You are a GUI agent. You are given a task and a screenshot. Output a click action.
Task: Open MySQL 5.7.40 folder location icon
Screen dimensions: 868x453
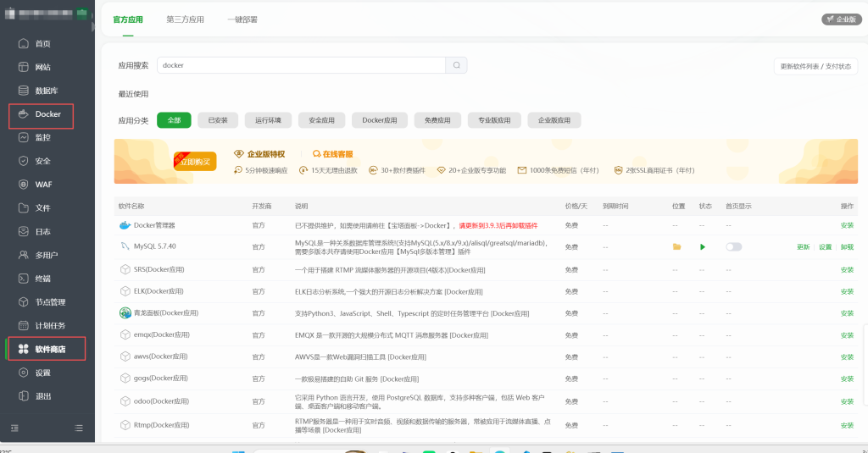click(676, 246)
